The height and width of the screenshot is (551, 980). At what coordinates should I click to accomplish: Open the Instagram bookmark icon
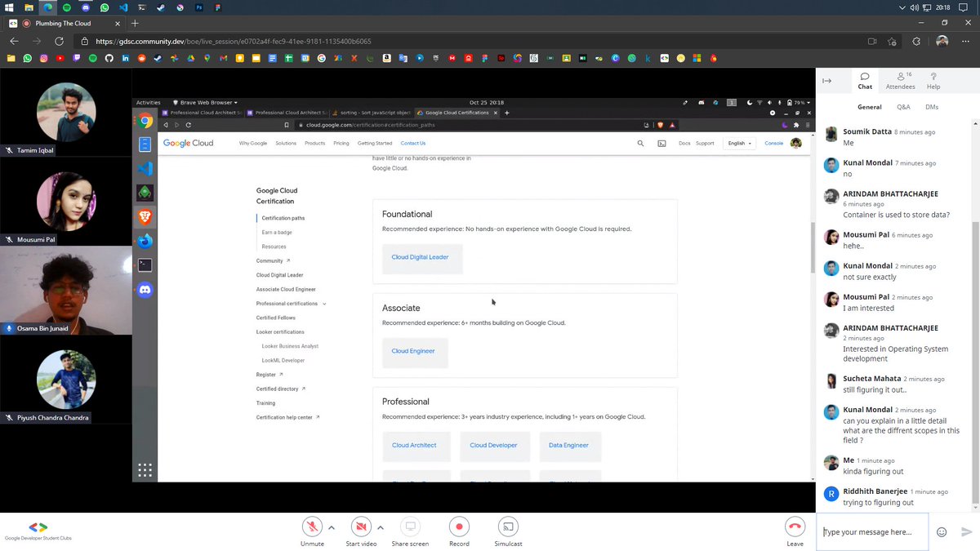tap(43, 58)
